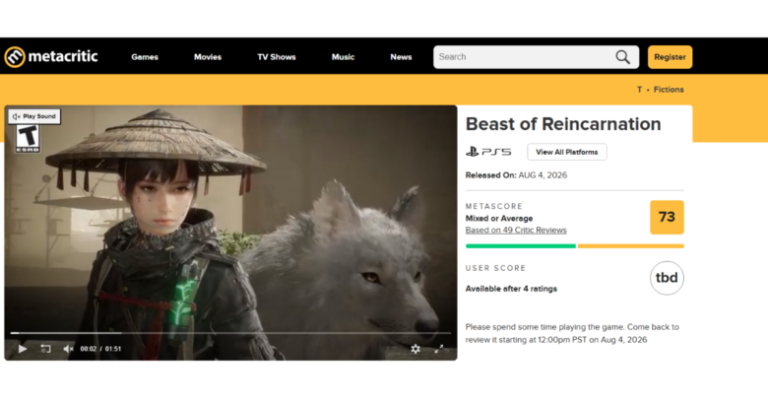The width and height of the screenshot is (768, 404).
Task: Play the trailer with the play button
Action: click(23, 349)
